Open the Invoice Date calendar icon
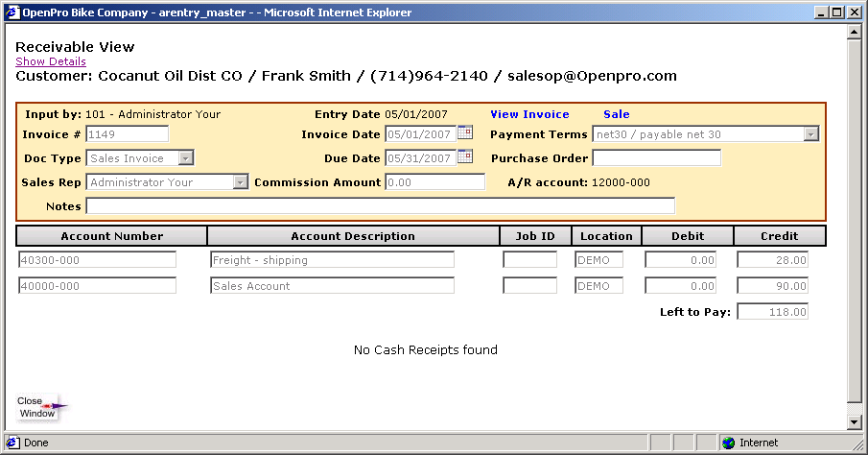868x455 pixels. [x=465, y=133]
